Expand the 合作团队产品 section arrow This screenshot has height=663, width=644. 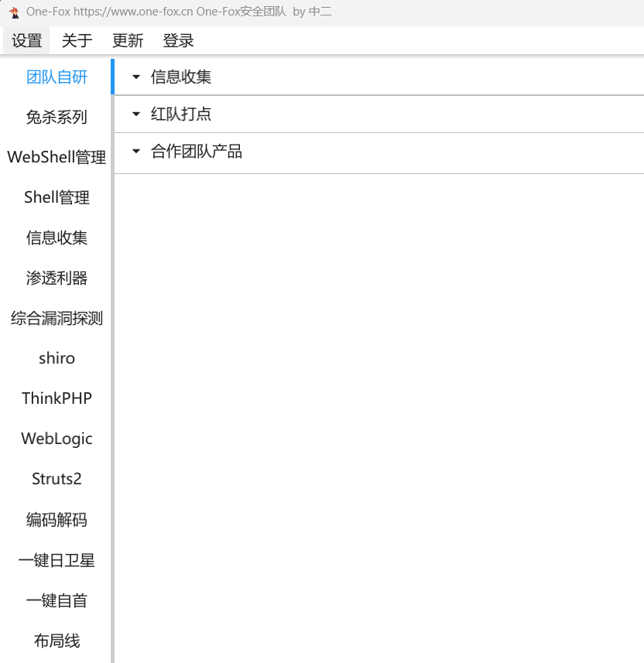(x=135, y=151)
